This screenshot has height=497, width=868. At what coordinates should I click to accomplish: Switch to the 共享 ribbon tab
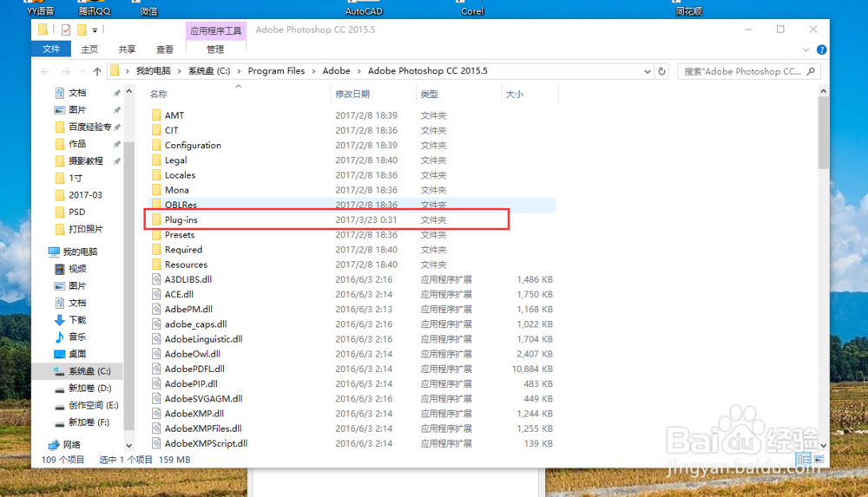tap(127, 49)
